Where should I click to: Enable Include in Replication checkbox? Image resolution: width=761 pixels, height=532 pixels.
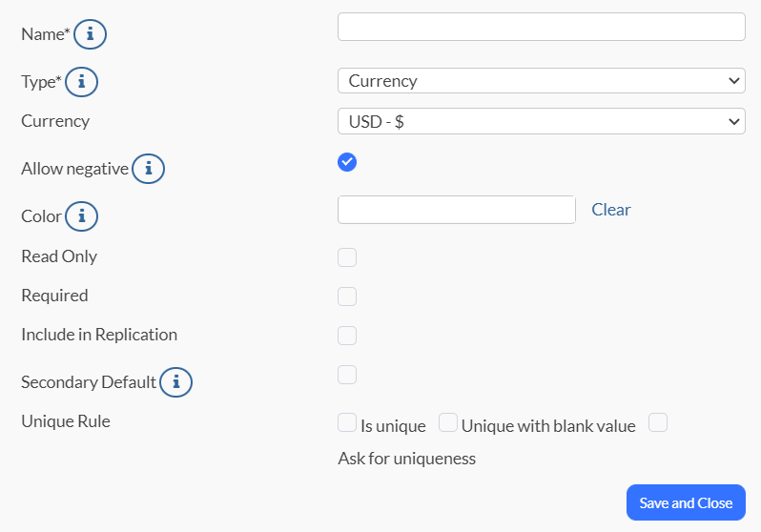pyautogui.click(x=347, y=335)
